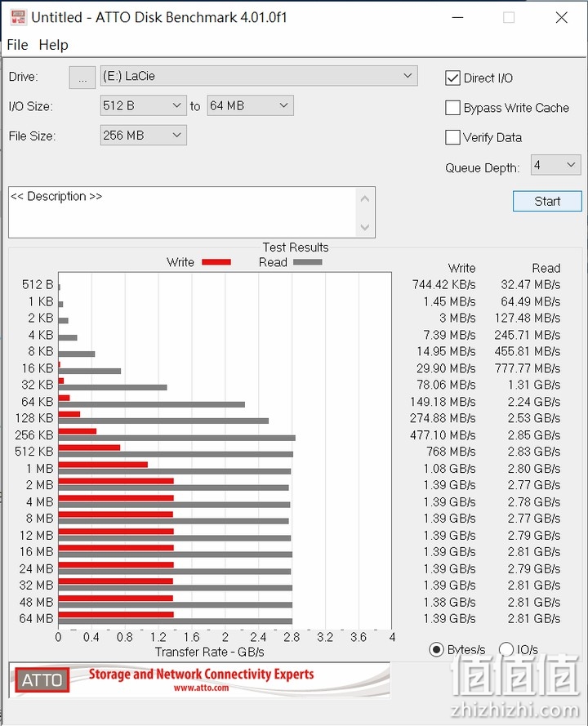Click the 744.42 KB/s write result
Image resolution: width=588 pixels, height=726 pixels.
[444, 284]
